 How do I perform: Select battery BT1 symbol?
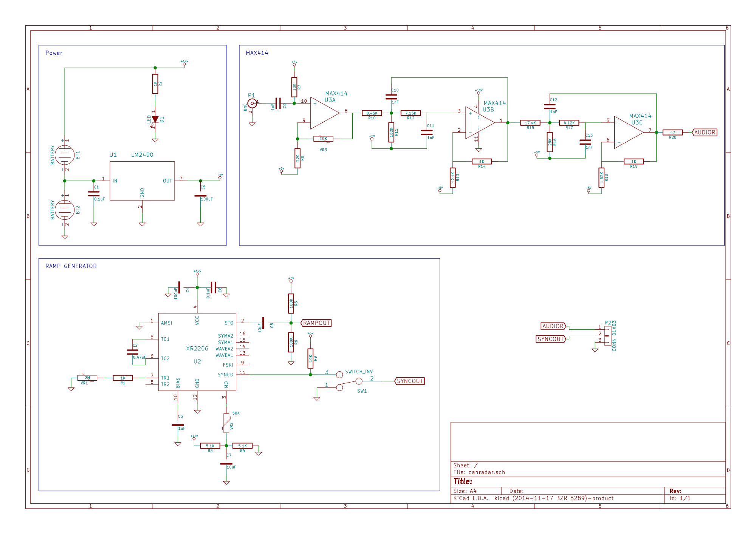(x=65, y=155)
